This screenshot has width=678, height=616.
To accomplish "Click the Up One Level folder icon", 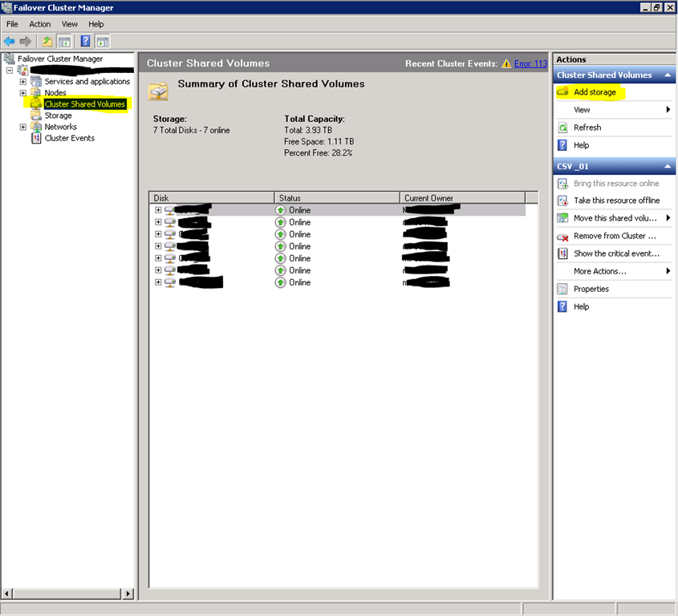I will 47,41.
